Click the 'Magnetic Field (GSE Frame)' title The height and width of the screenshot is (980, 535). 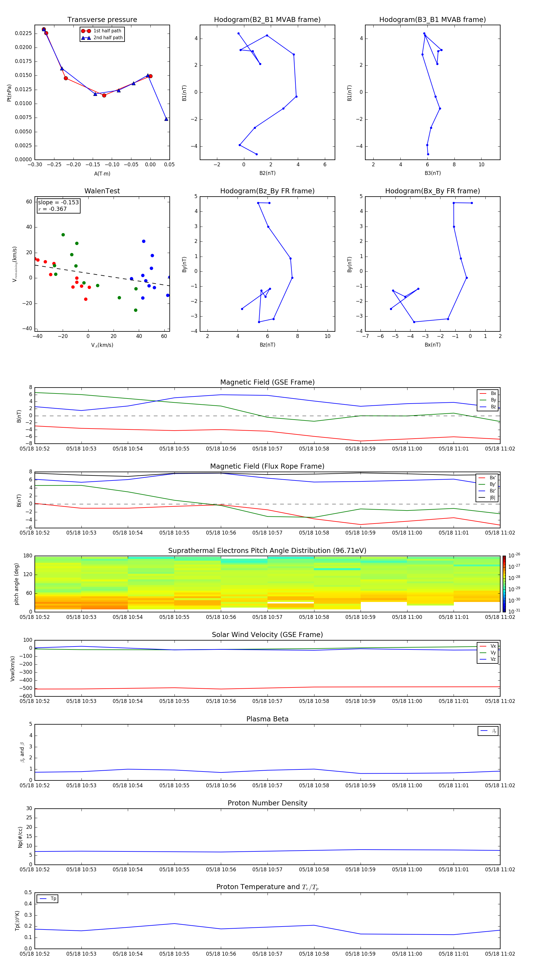click(267, 382)
